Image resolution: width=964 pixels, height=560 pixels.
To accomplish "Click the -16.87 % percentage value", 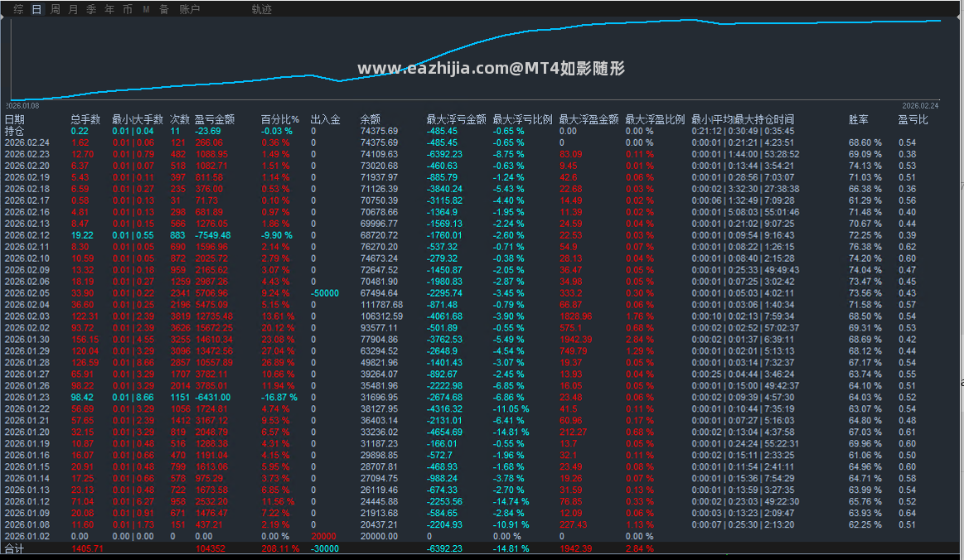I will (279, 397).
